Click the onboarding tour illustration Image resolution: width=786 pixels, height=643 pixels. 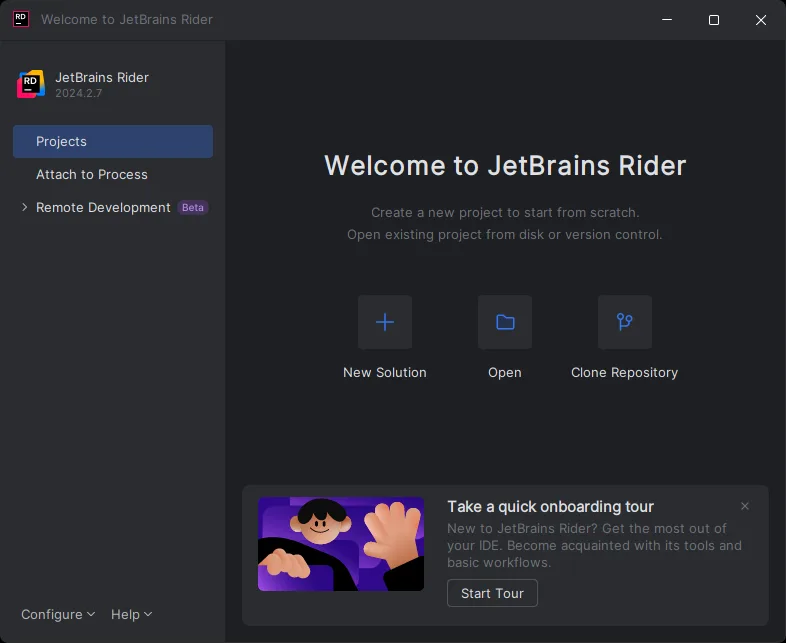click(x=341, y=544)
